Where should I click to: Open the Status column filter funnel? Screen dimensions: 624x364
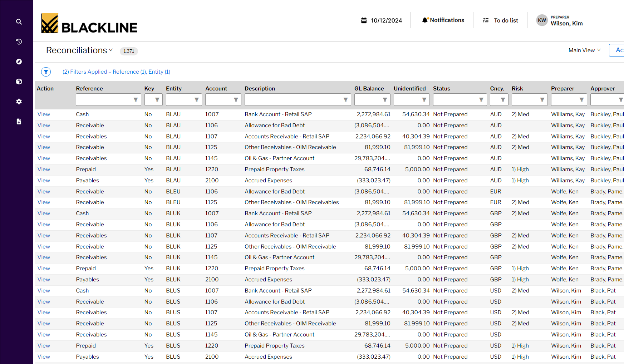(x=481, y=100)
